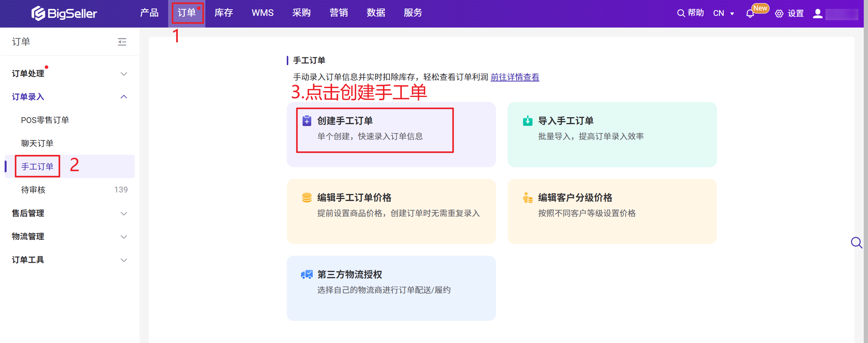
Task: Select 待审核 in the sidebar
Action: pos(33,190)
